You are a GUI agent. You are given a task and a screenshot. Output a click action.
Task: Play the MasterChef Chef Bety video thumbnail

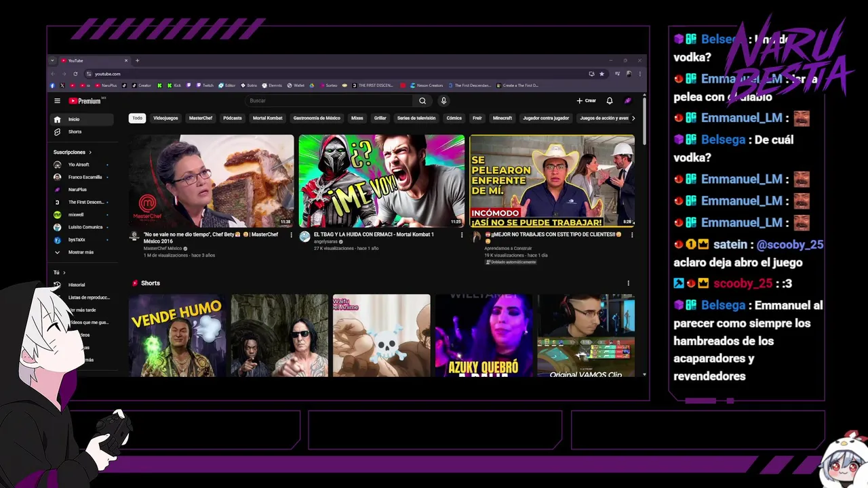click(212, 181)
